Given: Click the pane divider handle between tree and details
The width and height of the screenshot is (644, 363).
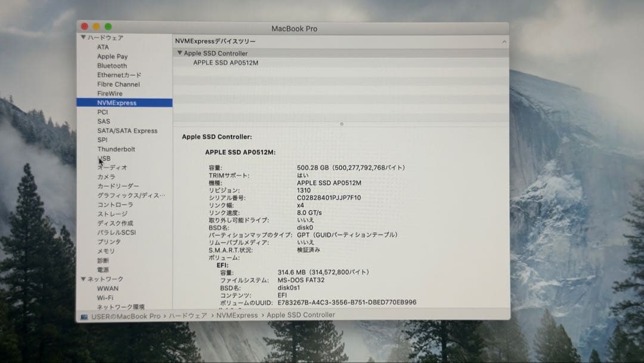Looking at the screenshot, I should click(342, 124).
